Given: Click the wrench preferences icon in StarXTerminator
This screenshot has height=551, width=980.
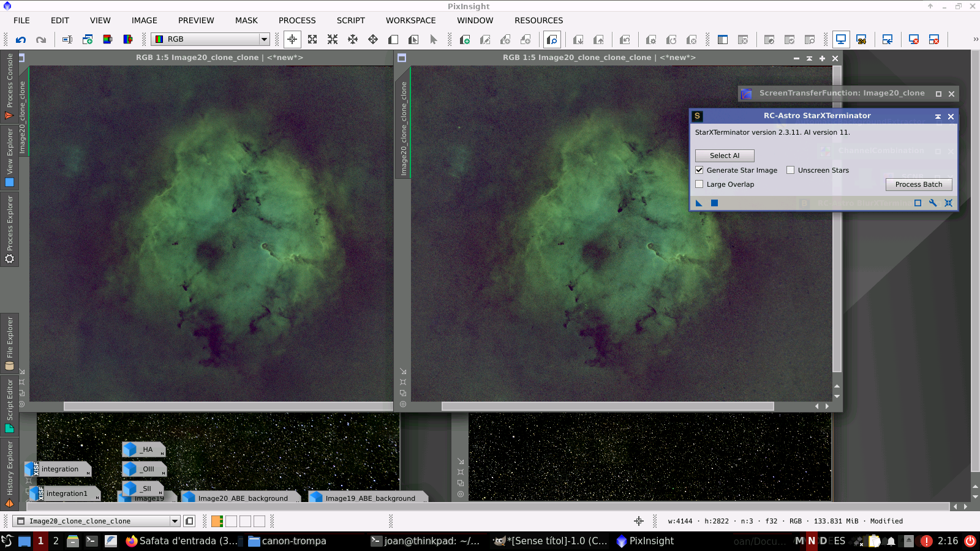Looking at the screenshot, I should point(933,203).
